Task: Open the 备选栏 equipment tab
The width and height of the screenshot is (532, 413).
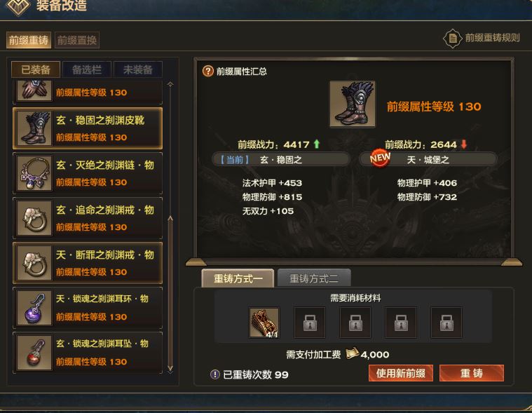Action: [x=87, y=69]
